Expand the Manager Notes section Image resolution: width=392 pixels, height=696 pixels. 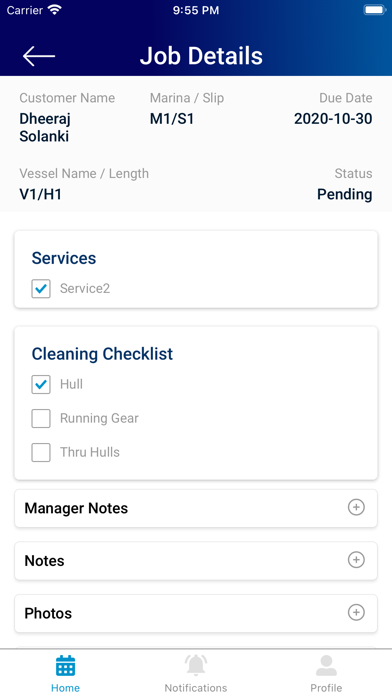pos(196,508)
